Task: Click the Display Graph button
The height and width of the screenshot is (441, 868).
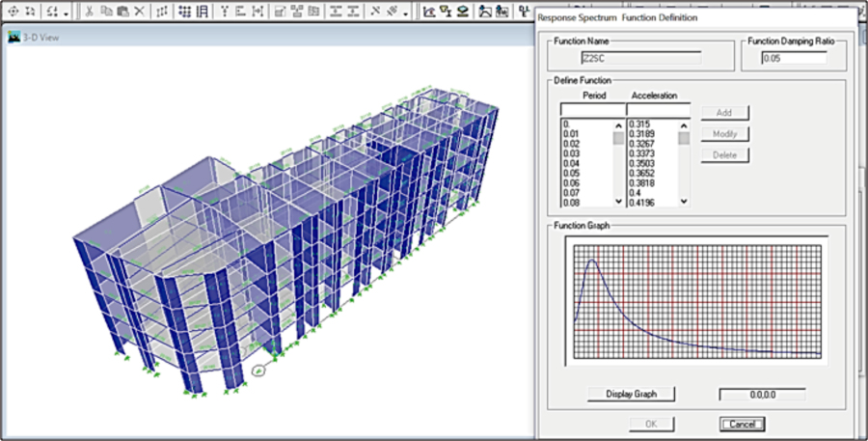Action: coord(631,394)
